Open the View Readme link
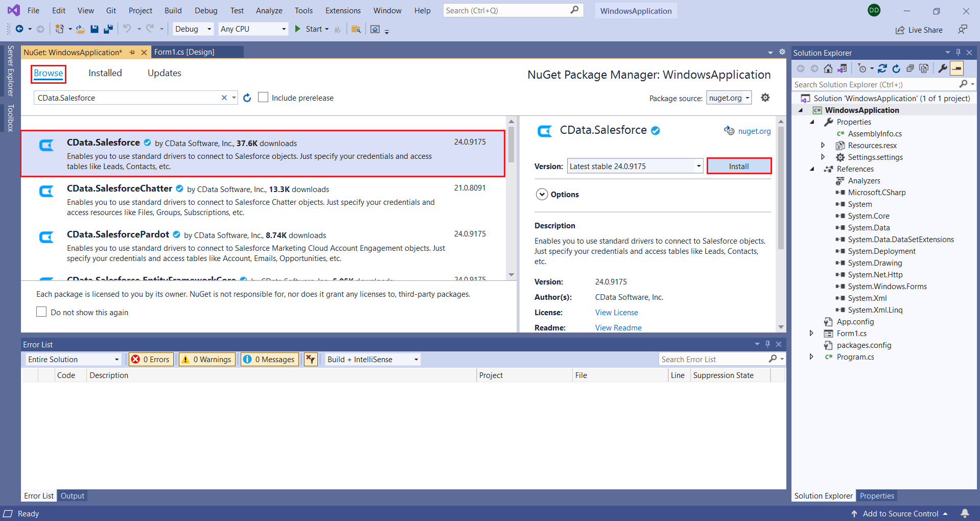The image size is (980, 521). pyautogui.click(x=618, y=327)
